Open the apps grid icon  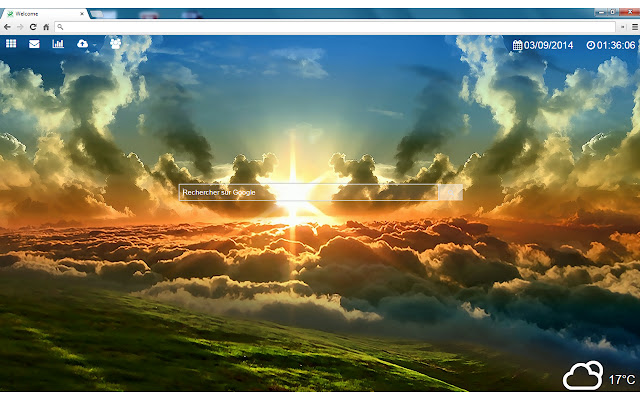(x=11, y=43)
